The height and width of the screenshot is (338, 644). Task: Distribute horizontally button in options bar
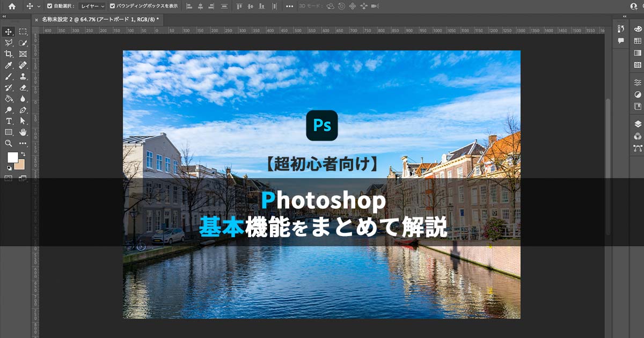point(224,6)
